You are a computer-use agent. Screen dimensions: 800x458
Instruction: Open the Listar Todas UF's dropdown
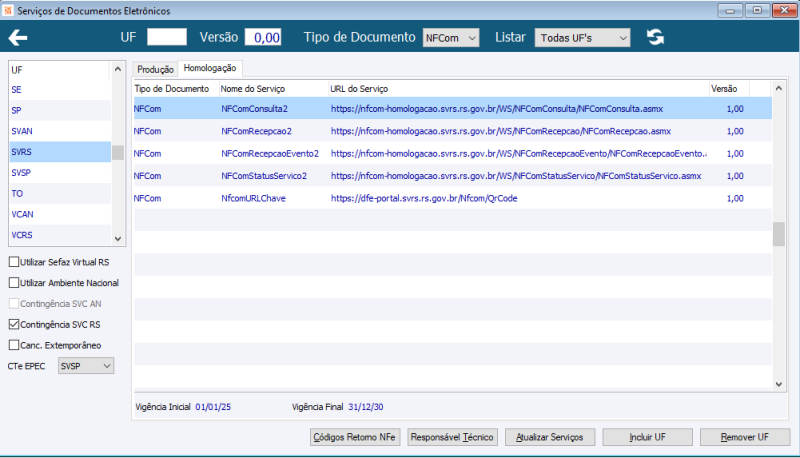(582, 38)
